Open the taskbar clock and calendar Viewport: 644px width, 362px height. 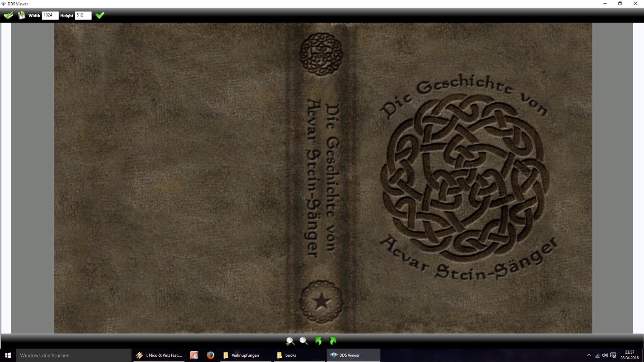click(x=629, y=355)
